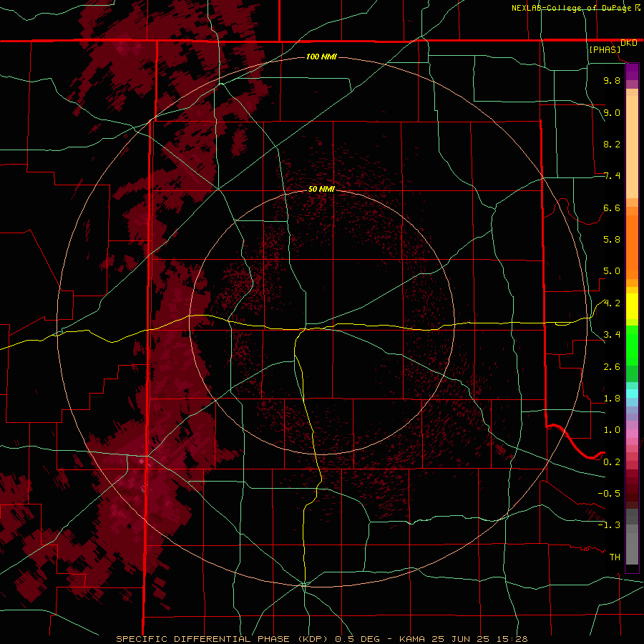Click the 5.0 value on color scale
The image size is (644, 644).
612,271
